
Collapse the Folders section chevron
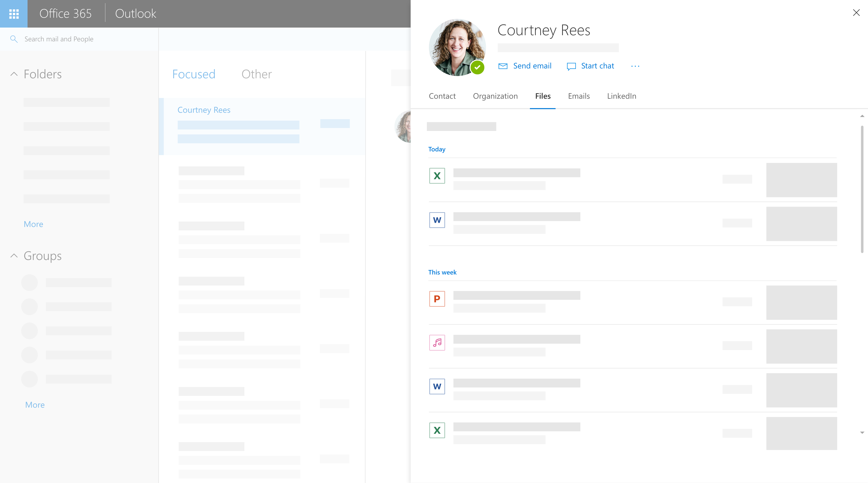tap(14, 74)
